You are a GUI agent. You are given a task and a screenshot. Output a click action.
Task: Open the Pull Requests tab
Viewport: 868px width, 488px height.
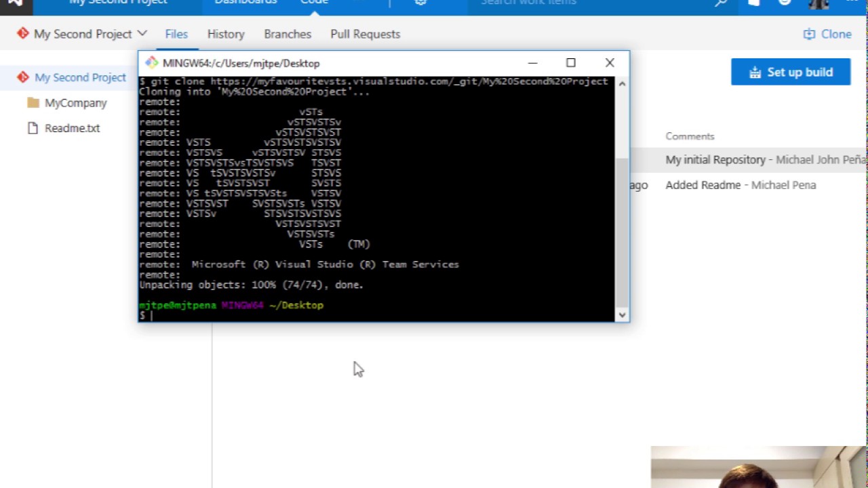tap(366, 34)
